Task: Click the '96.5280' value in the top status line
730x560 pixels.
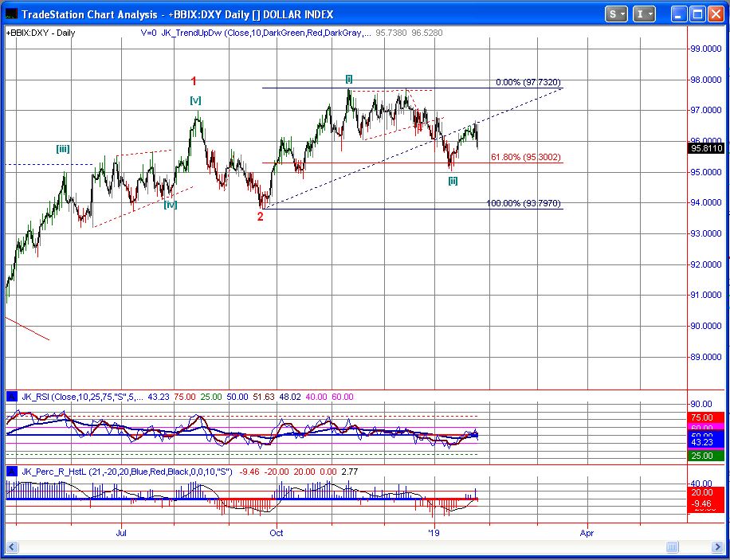Action: click(x=427, y=33)
